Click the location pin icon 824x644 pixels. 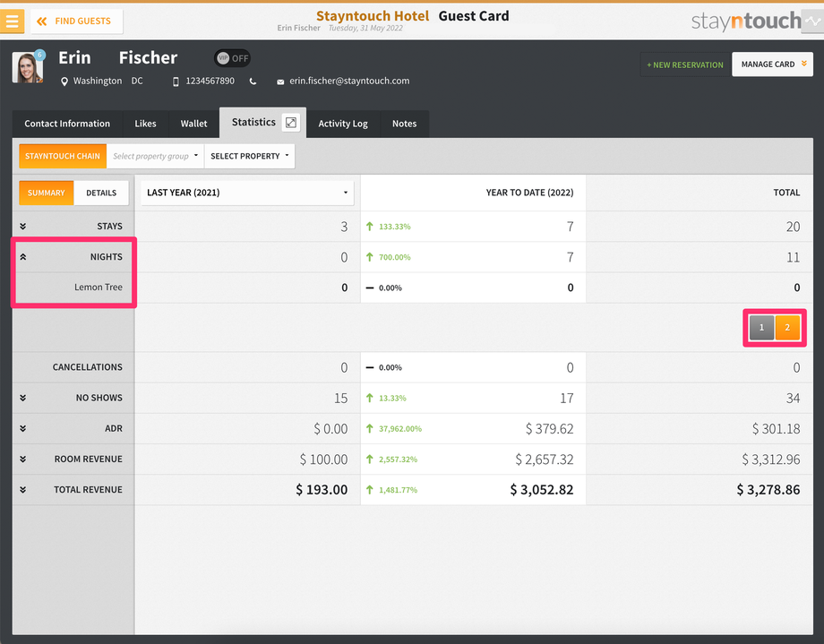coord(64,82)
